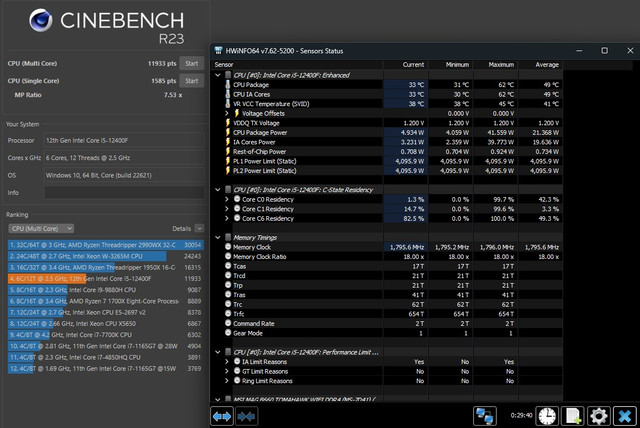Viewport: 640px width, 428px height.
Task: Expand the Core C0 Residency row
Action: pyautogui.click(x=227, y=199)
